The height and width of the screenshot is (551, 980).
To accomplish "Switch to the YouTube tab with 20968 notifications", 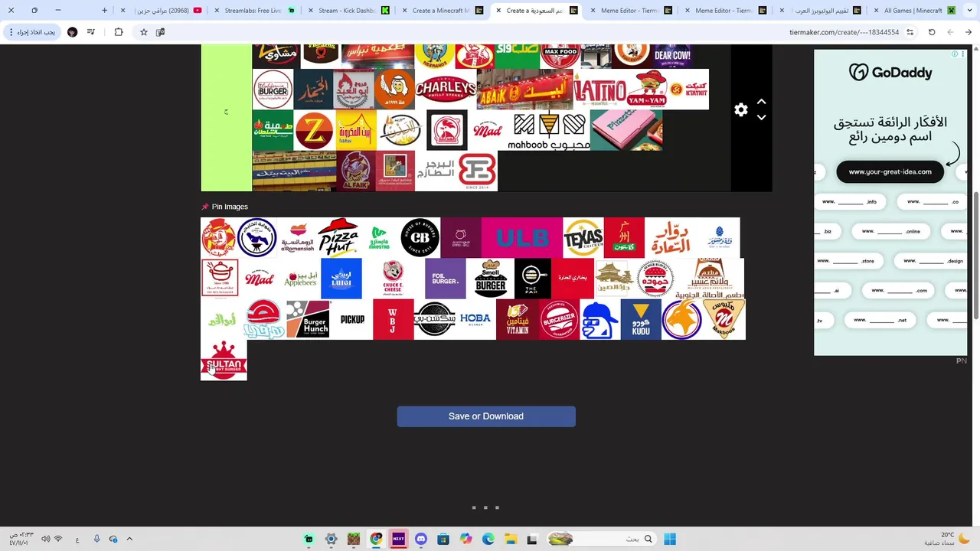I will coord(161,11).
